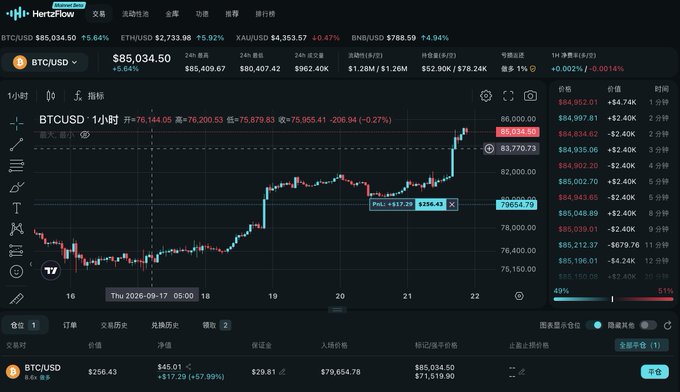The image size is (680, 392).
Task: Toggle indicator visibility eye icon
Action: (x=85, y=135)
